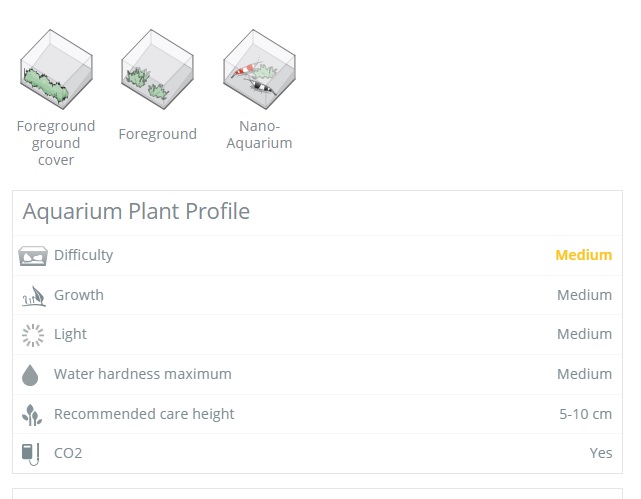641x499 pixels.
Task: Click the 'Water hardness maximum' label
Action: coord(142,374)
